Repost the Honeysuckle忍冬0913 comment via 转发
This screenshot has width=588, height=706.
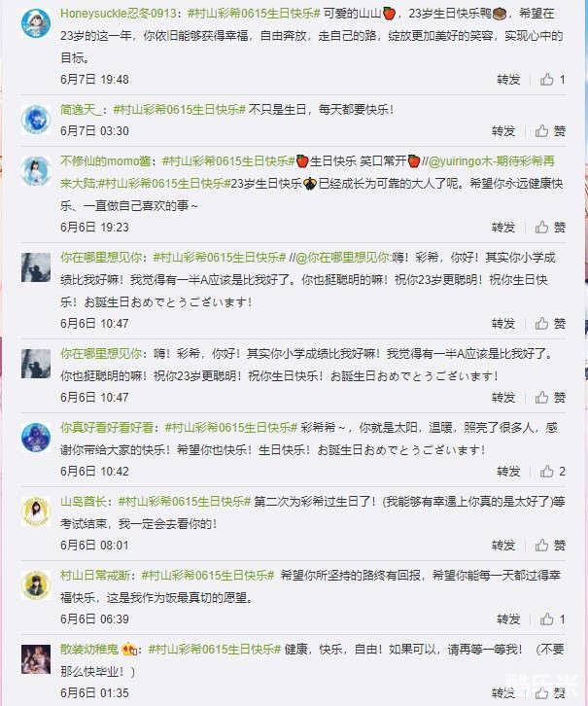coord(508,80)
